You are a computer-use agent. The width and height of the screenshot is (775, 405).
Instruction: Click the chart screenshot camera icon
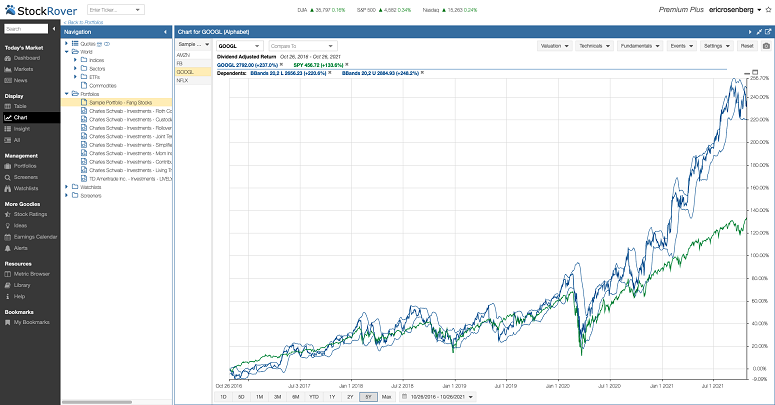pos(766,46)
